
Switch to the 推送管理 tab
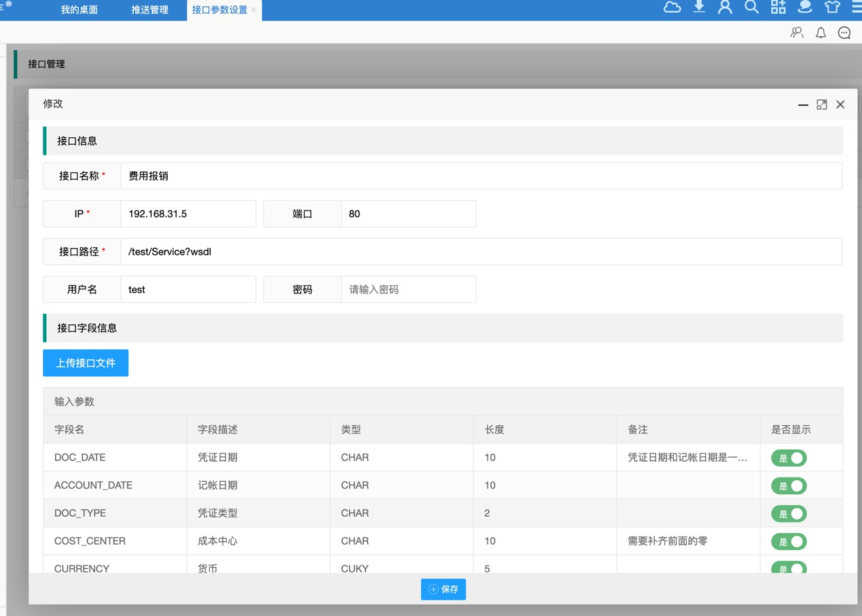(x=150, y=10)
